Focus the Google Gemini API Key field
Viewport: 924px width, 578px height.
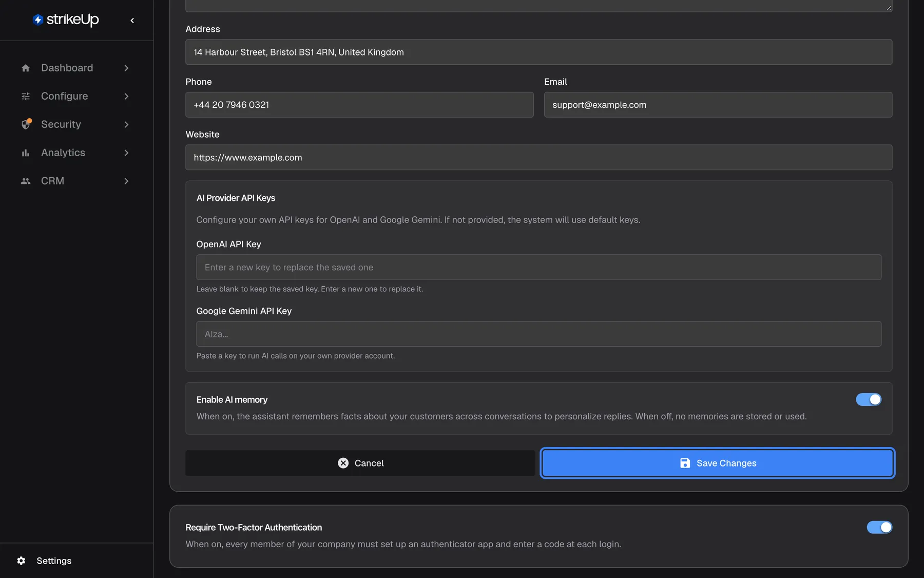[538, 334]
